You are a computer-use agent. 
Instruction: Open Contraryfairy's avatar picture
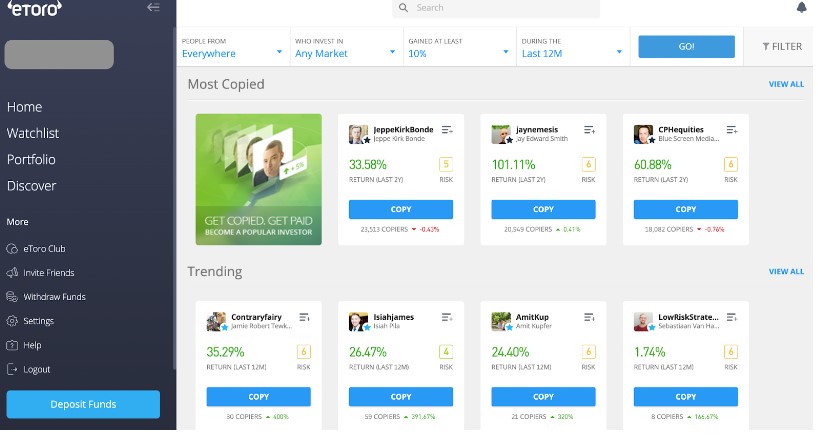point(216,321)
